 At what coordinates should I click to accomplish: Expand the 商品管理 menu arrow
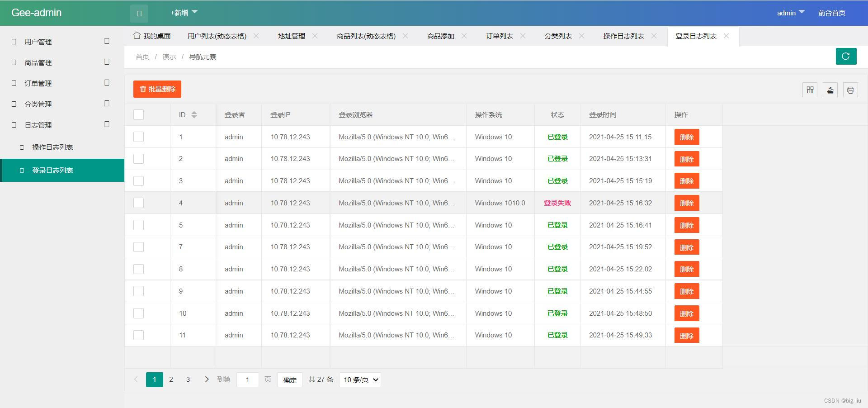pos(107,62)
